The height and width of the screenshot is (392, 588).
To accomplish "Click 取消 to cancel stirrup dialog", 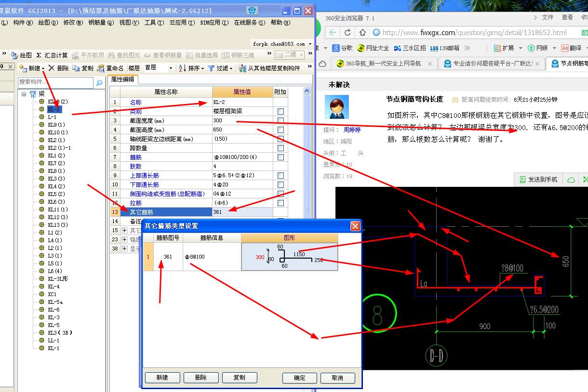I will [x=337, y=378].
